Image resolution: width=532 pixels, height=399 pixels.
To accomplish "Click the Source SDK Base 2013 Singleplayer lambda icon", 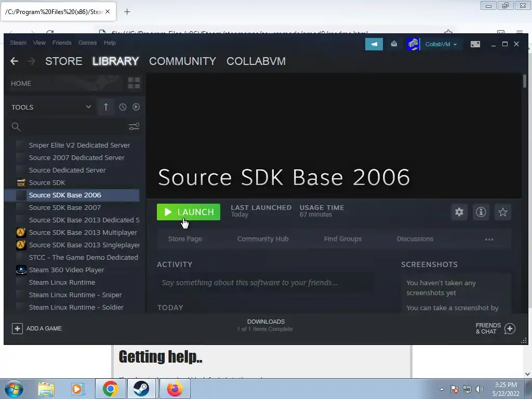I will [21, 245].
